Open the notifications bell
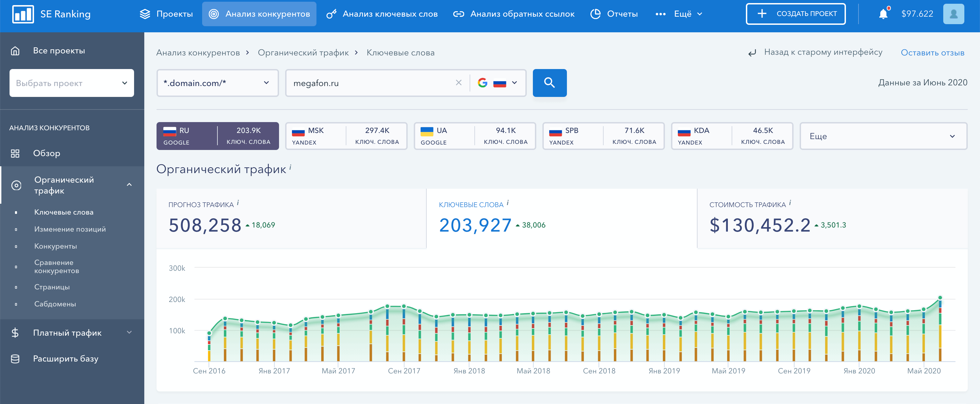This screenshot has height=404, width=980. click(883, 14)
